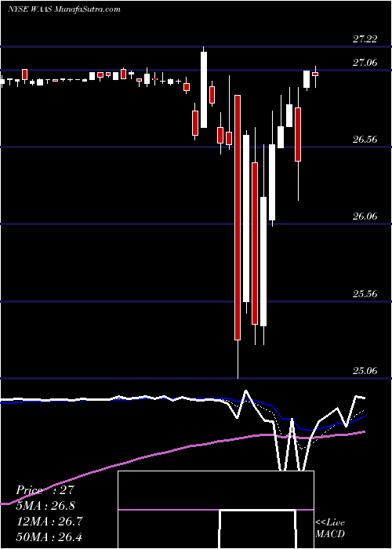Click the 27.06 price level label
Viewport: 392px width, 549px height.
(x=365, y=63)
